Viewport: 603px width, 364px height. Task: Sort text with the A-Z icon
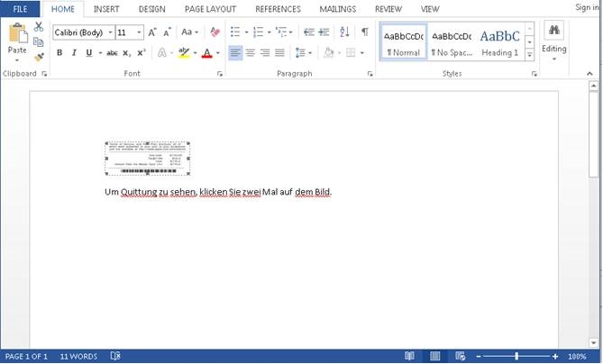(344, 32)
